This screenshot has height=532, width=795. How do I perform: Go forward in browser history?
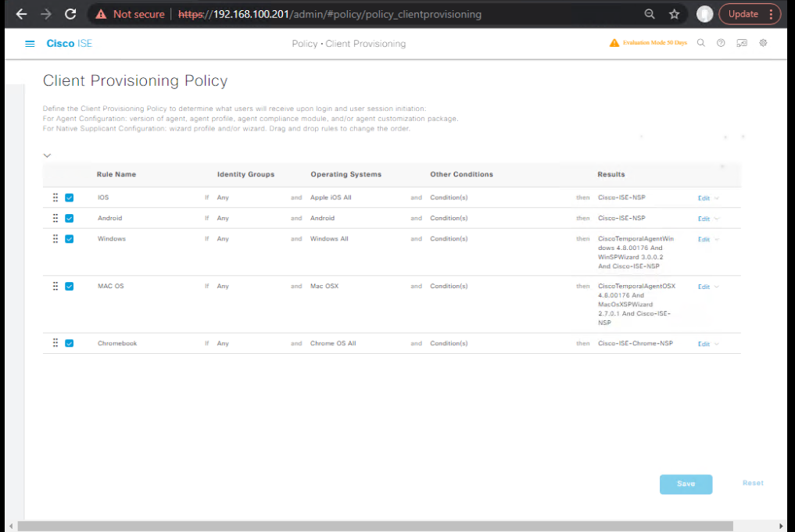click(46, 14)
